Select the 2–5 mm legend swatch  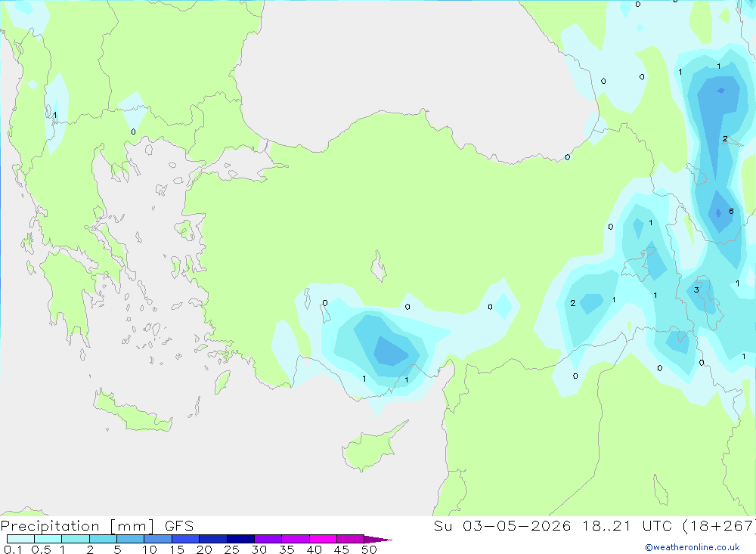(103, 539)
